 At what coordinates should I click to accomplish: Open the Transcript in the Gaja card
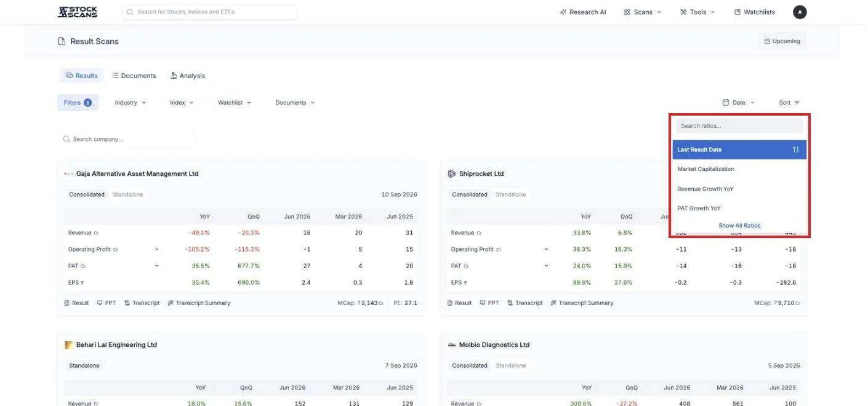[x=142, y=303]
